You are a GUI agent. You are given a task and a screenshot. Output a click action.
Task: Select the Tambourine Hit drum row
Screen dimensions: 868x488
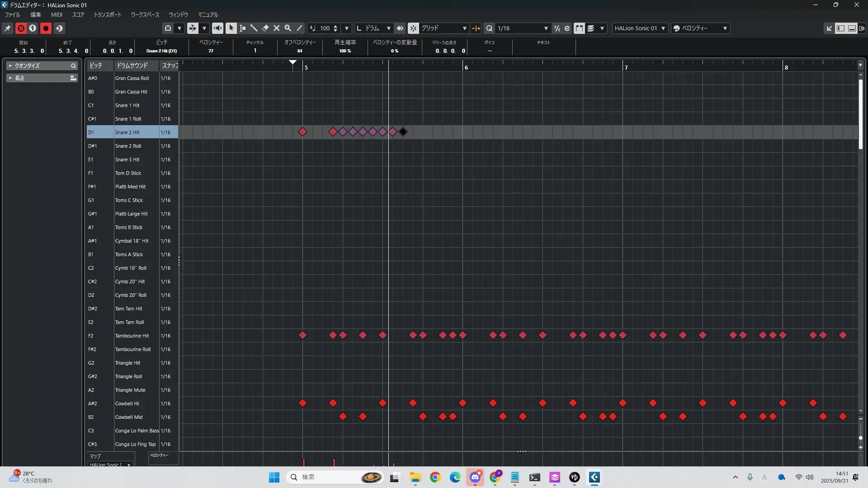pyautogui.click(x=132, y=336)
